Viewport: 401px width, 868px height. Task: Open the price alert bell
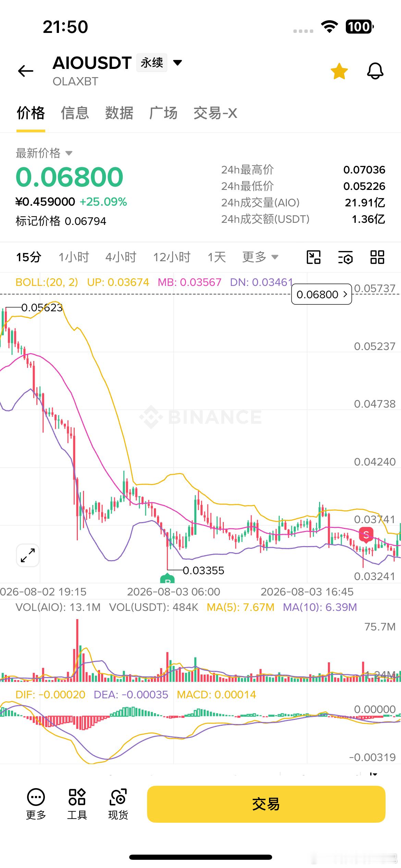coord(375,71)
